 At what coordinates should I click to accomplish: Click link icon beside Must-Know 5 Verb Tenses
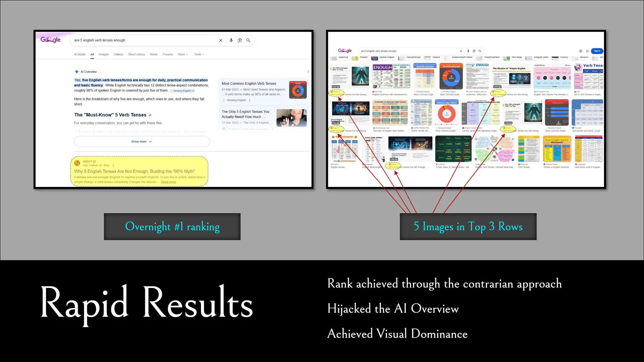(150, 115)
